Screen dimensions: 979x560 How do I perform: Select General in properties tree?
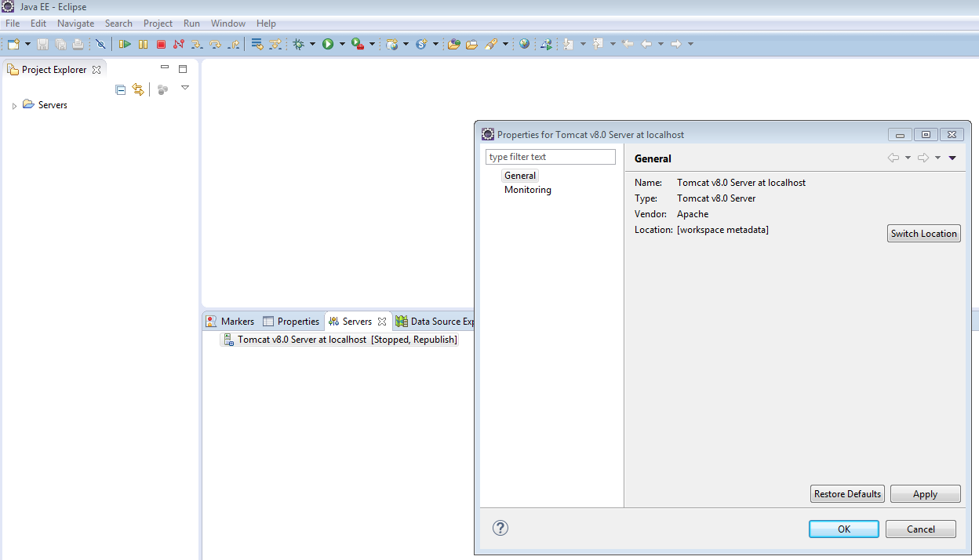click(520, 176)
